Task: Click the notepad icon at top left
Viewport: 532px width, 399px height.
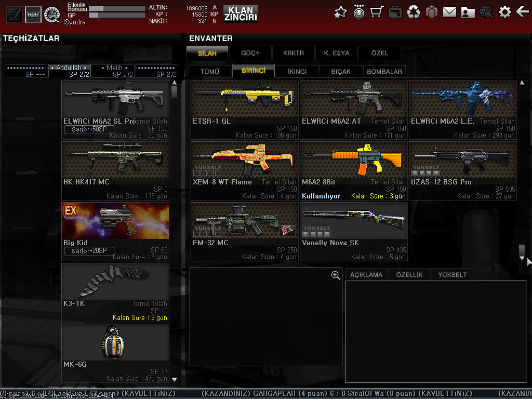Action: tap(15, 15)
